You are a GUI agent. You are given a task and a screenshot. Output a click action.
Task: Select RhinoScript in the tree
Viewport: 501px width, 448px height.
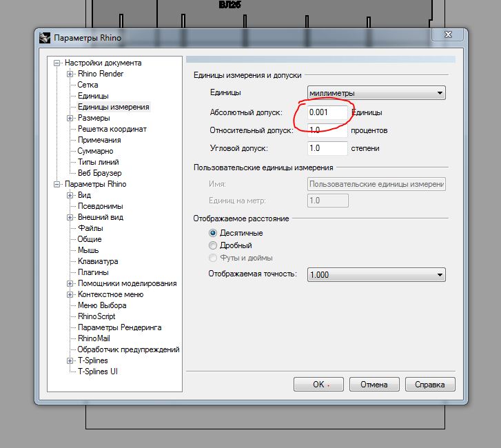tap(96, 316)
